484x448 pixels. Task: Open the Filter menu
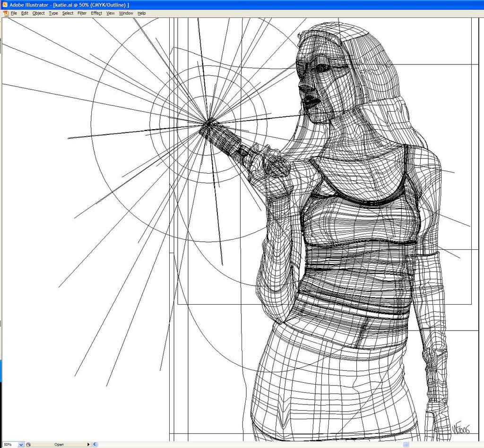(82, 13)
